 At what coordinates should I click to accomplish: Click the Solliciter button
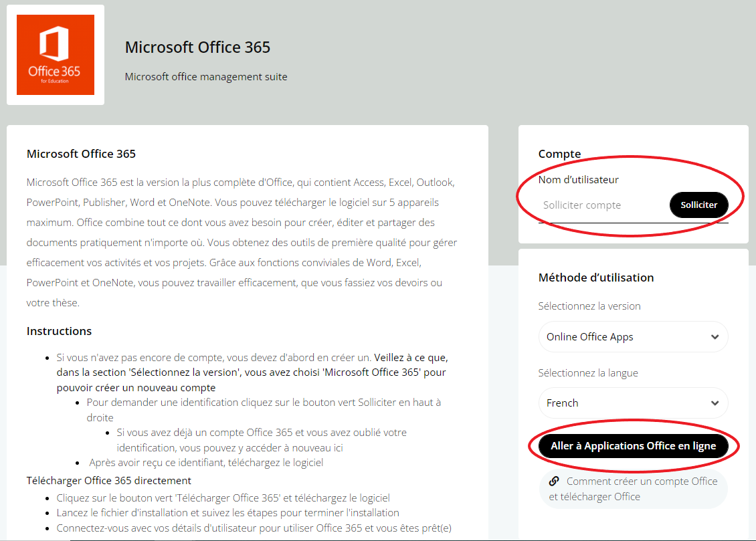698,205
